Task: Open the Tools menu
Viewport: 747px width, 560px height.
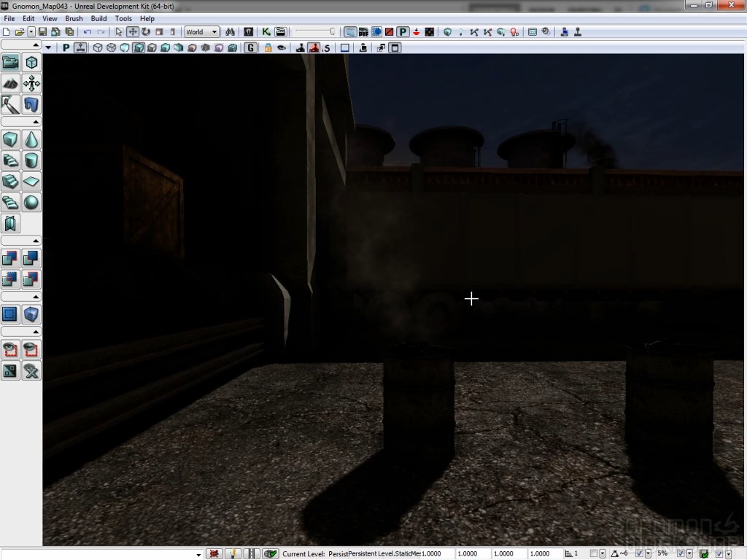Action: coord(123,18)
